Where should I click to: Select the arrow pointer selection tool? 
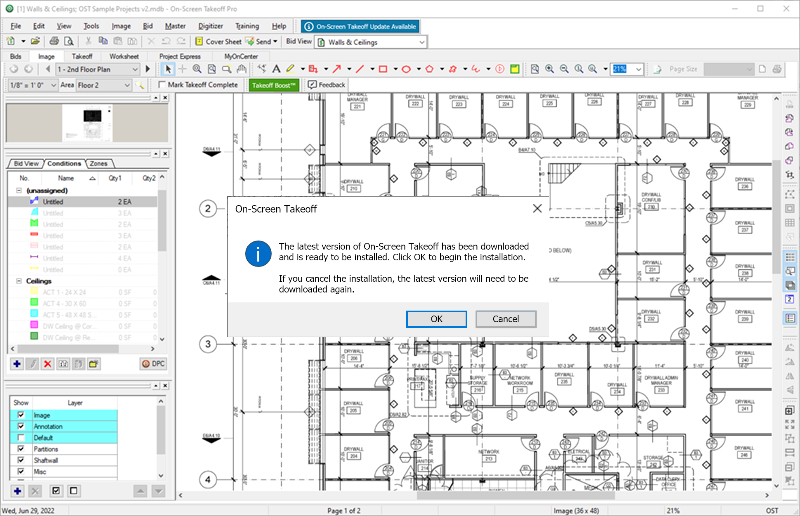click(168, 69)
